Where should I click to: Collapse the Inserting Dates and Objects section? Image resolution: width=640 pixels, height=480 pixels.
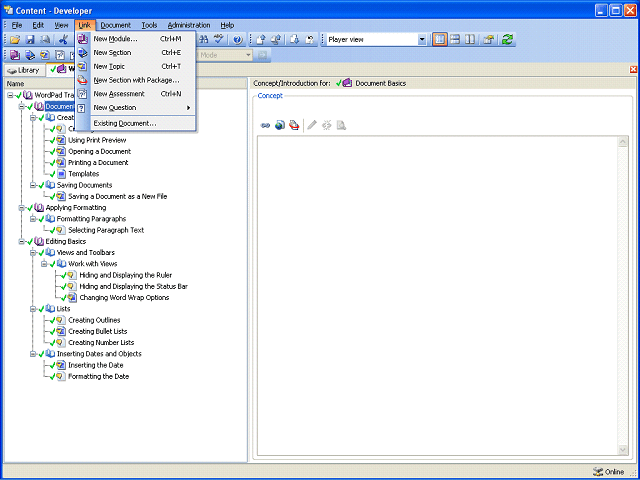[33, 354]
